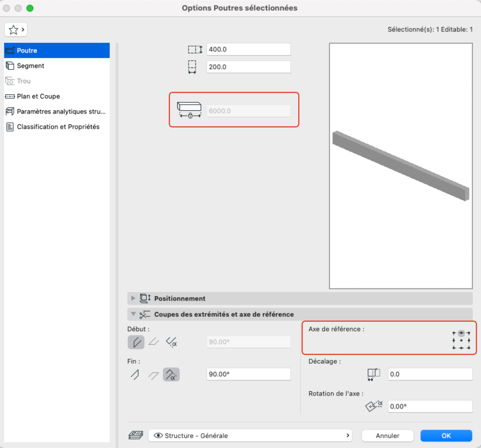Confirm with the OK button
This screenshot has height=448, width=481.
click(x=446, y=435)
